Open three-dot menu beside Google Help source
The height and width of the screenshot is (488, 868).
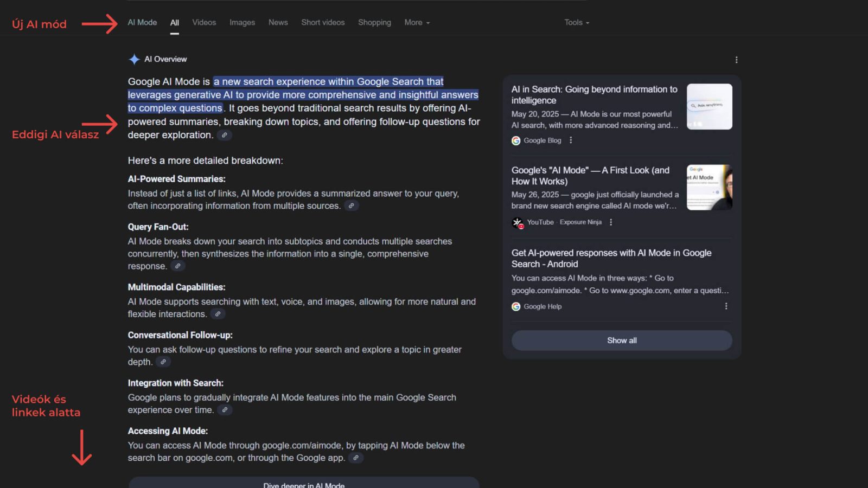pyautogui.click(x=726, y=306)
